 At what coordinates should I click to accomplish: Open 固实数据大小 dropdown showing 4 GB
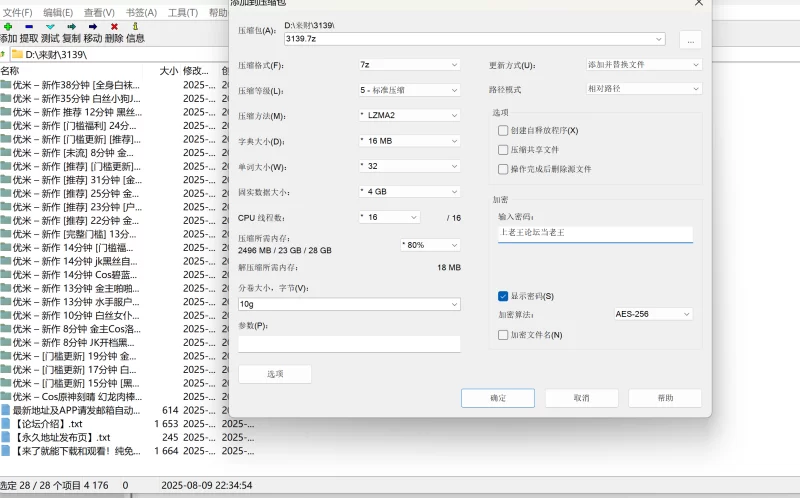point(409,192)
